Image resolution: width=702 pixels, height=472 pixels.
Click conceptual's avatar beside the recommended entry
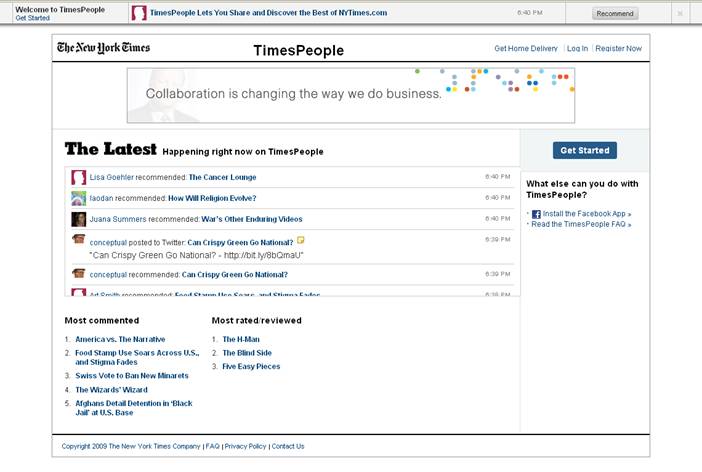coord(79,273)
